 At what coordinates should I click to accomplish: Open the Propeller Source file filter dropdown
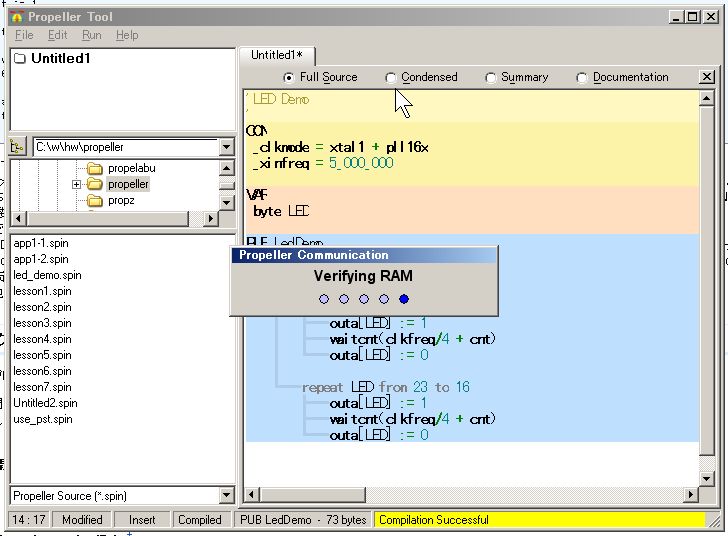pyautogui.click(x=226, y=496)
